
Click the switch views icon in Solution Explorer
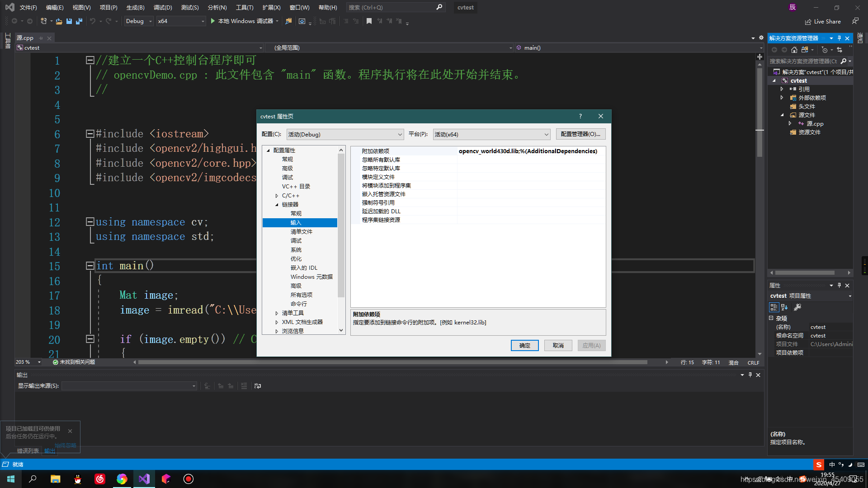[805, 50]
